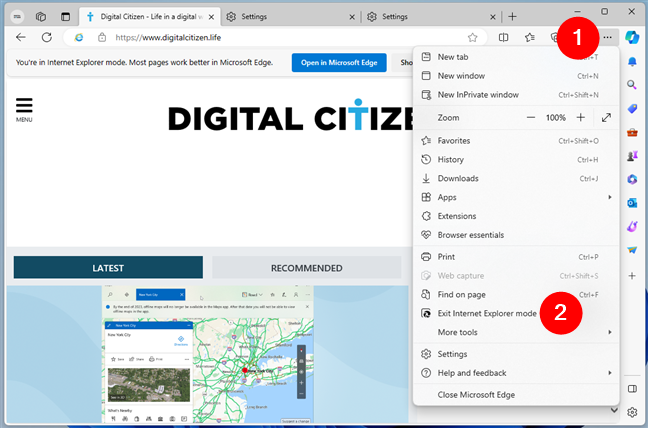Add this page to favorites star icon

tap(472, 37)
